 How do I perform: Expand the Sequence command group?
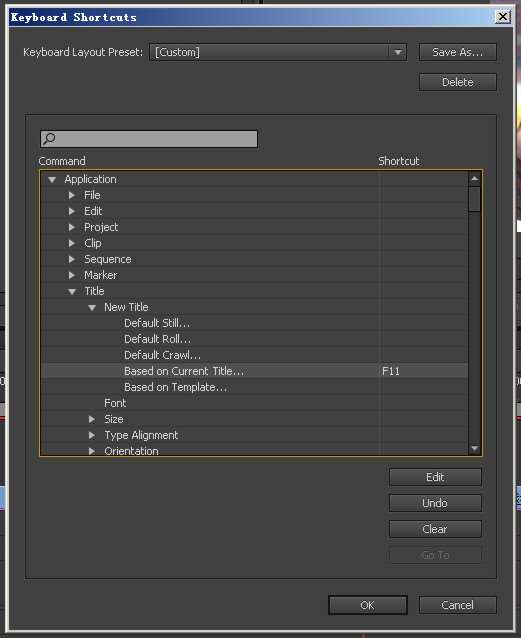tap(72, 259)
